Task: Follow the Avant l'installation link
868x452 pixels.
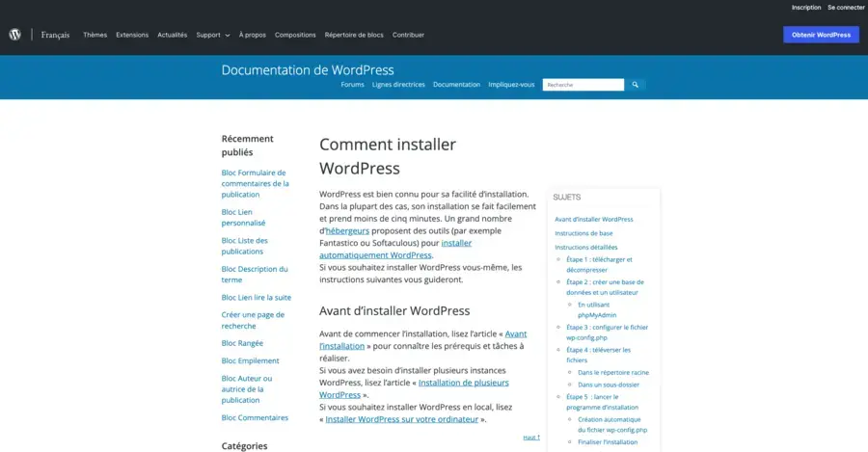Action: [423, 339]
